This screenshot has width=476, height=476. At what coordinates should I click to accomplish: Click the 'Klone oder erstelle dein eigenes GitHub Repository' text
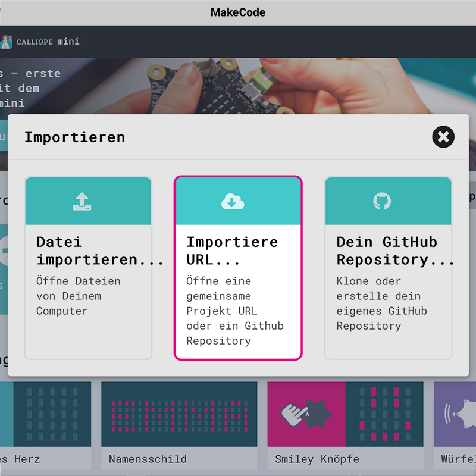381,303
